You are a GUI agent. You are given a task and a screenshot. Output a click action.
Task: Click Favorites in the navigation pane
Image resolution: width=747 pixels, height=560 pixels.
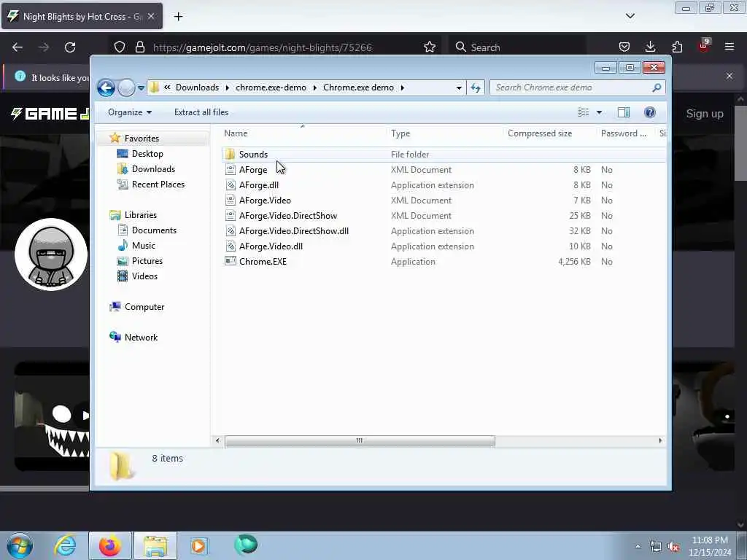click(142, 138)
